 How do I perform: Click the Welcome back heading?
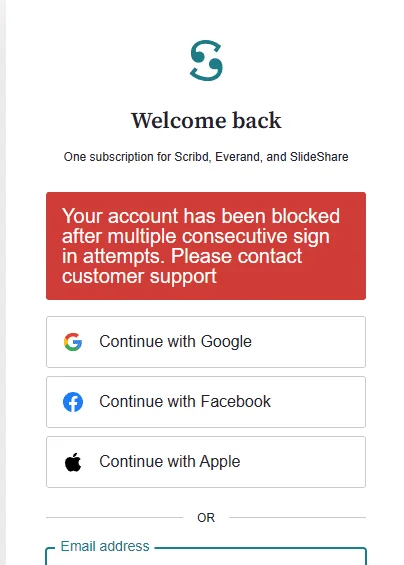tap(206, 120)
